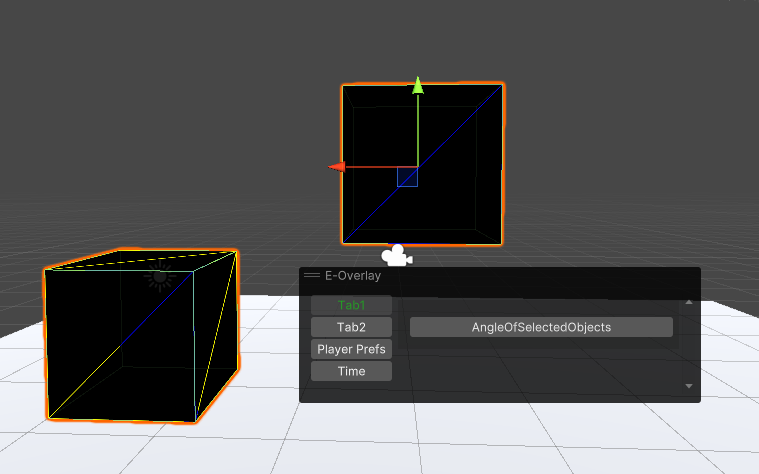Grab the E-Overlay drag handle icon

(312, 275)
